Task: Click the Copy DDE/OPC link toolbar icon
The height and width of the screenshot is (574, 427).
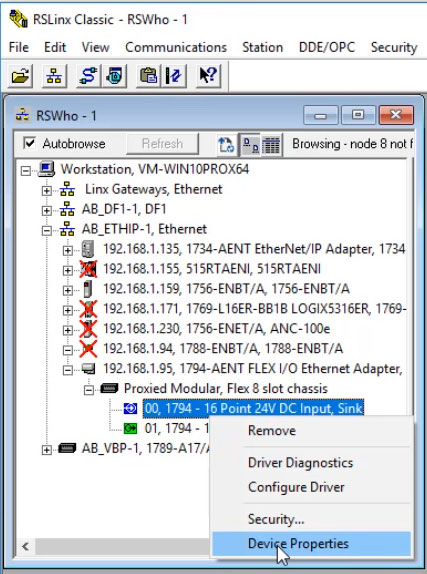Action: (x=148, y=76)
